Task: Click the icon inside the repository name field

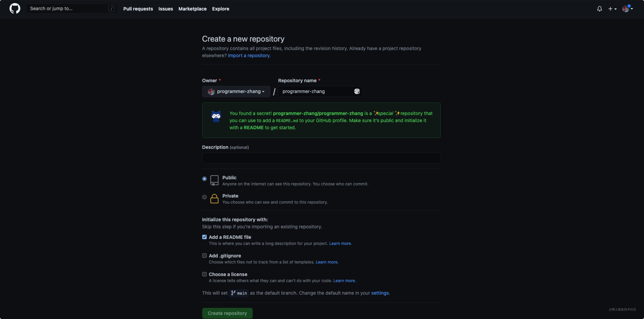Action: point(357,91)
